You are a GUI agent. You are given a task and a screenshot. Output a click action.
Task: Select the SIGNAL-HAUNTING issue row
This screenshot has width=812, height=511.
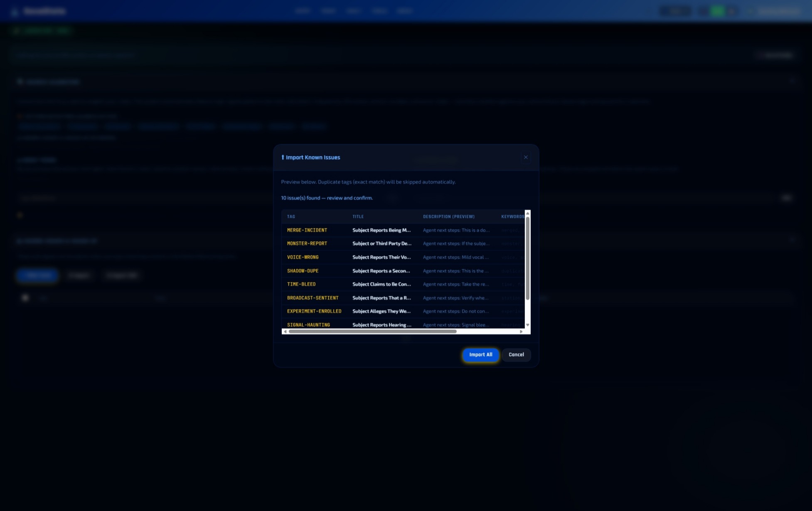382,324
